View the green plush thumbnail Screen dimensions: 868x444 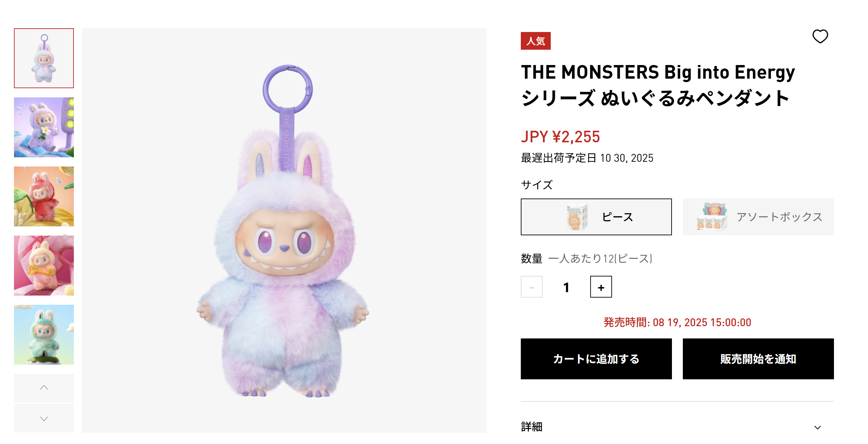coord(44,335)
